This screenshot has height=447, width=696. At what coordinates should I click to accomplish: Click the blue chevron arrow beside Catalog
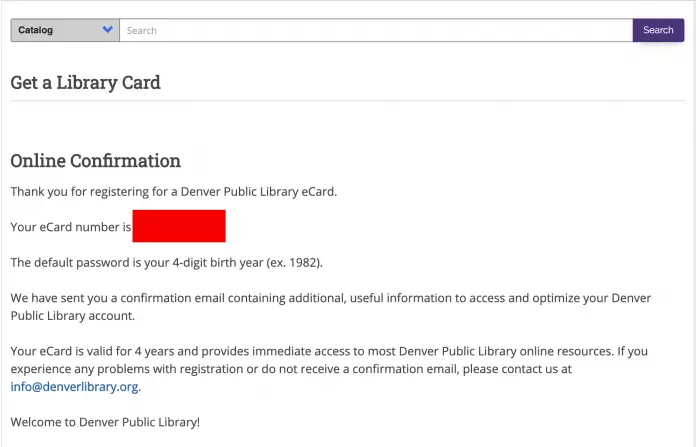107,30
